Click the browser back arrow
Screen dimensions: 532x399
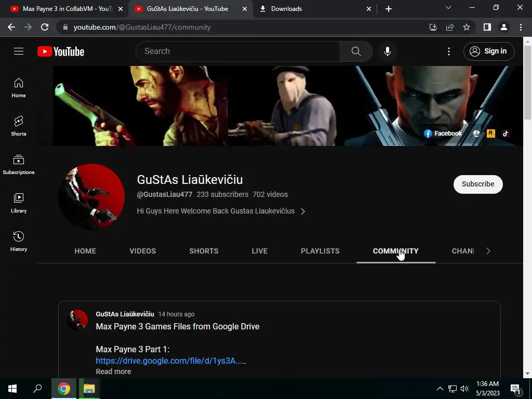11,27
